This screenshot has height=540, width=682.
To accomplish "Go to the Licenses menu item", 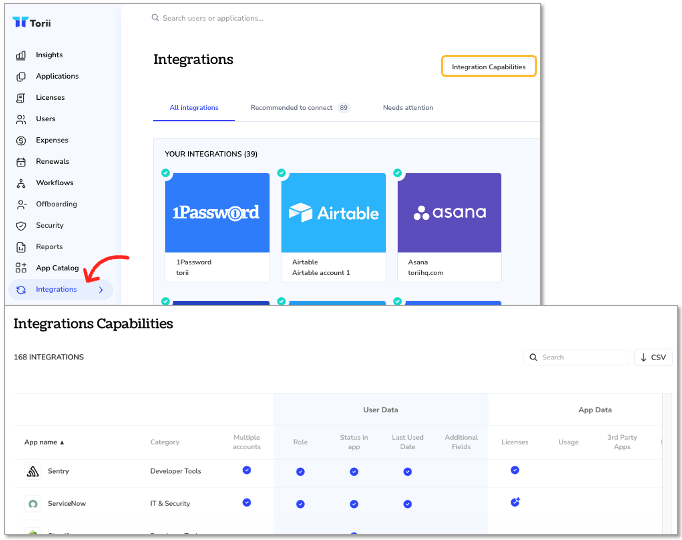I will [x=50, y=97].
